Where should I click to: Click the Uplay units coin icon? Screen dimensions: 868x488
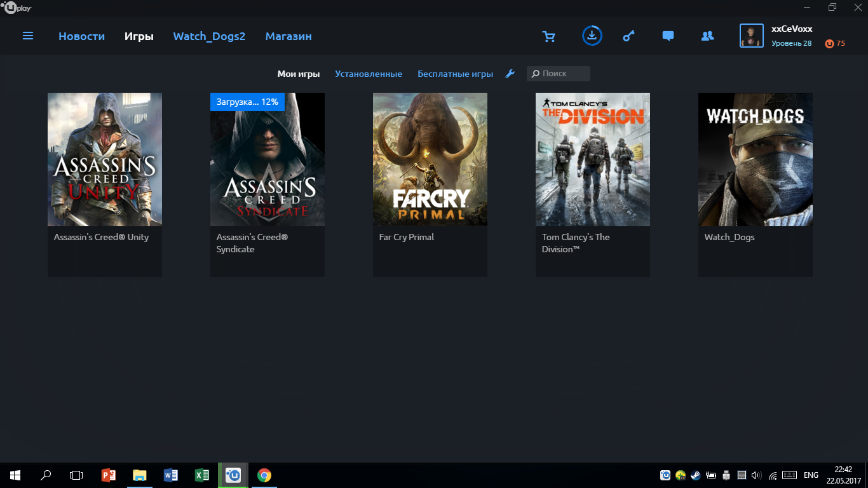pos(829,44)
